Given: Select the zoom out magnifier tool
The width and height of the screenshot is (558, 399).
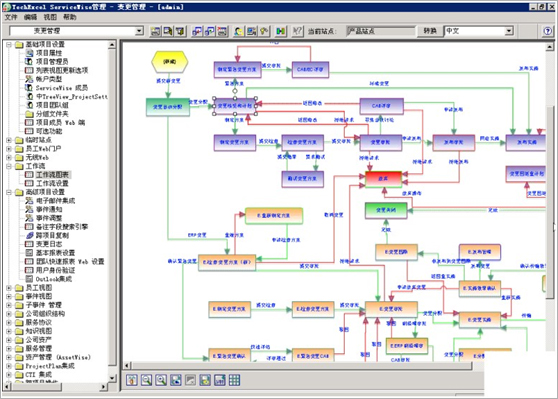Looking at the screenshot, I should pyautogui.click(x=146, y=380).
